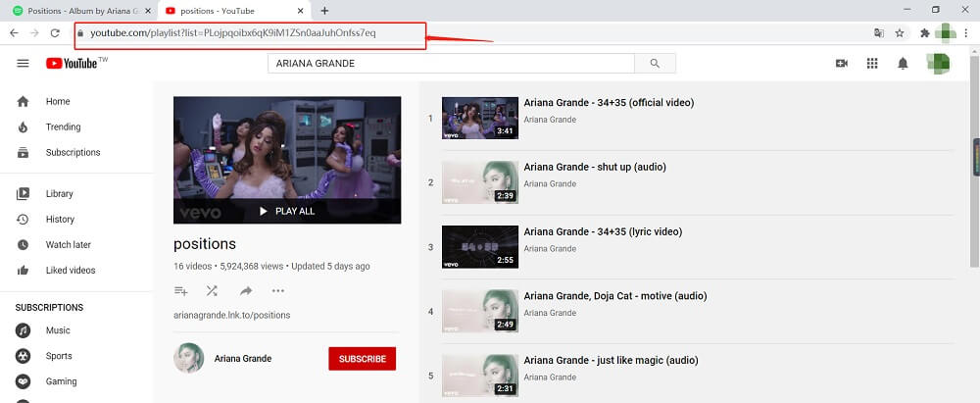Open the YouTube apps grid icon

872,63
